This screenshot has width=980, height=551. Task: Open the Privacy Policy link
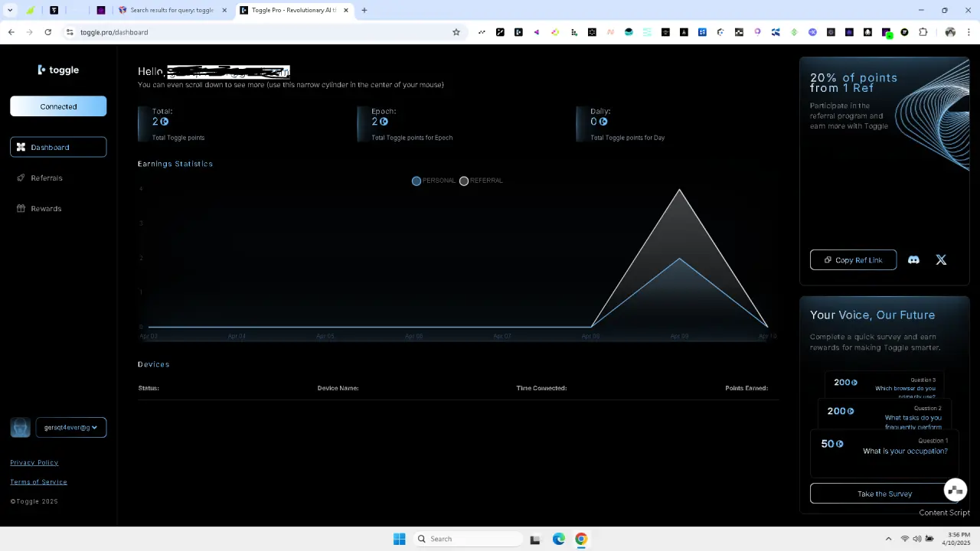34,462
